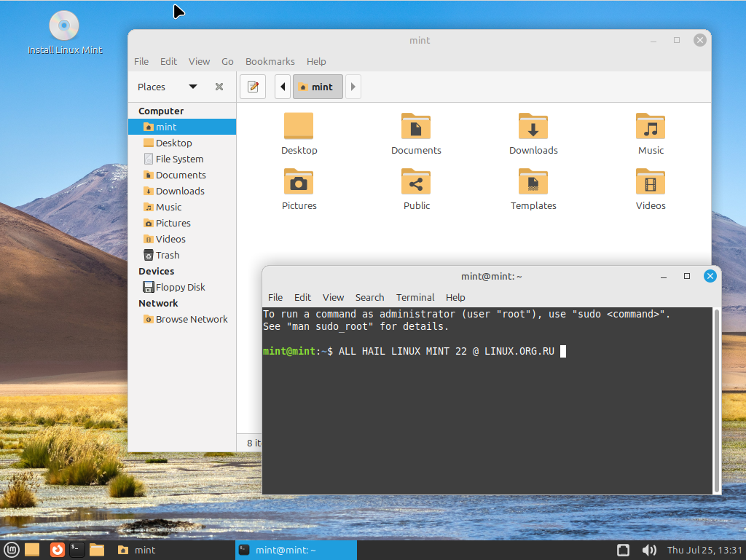Close the Places sidebar pane
746x560 pixels.
coord(219,87)
